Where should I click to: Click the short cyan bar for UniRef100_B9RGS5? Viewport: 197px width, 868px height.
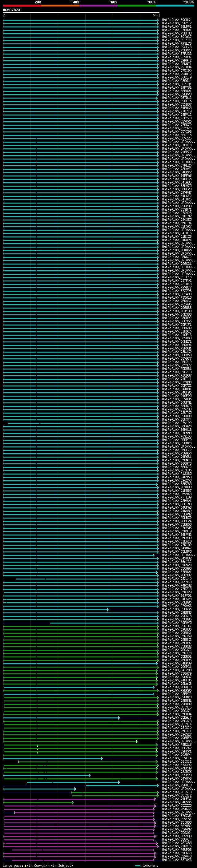click(x=56, y=610)
